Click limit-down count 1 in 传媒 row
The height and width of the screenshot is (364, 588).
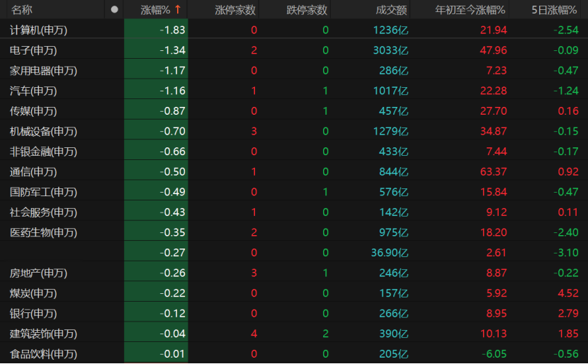click(325, 111)
